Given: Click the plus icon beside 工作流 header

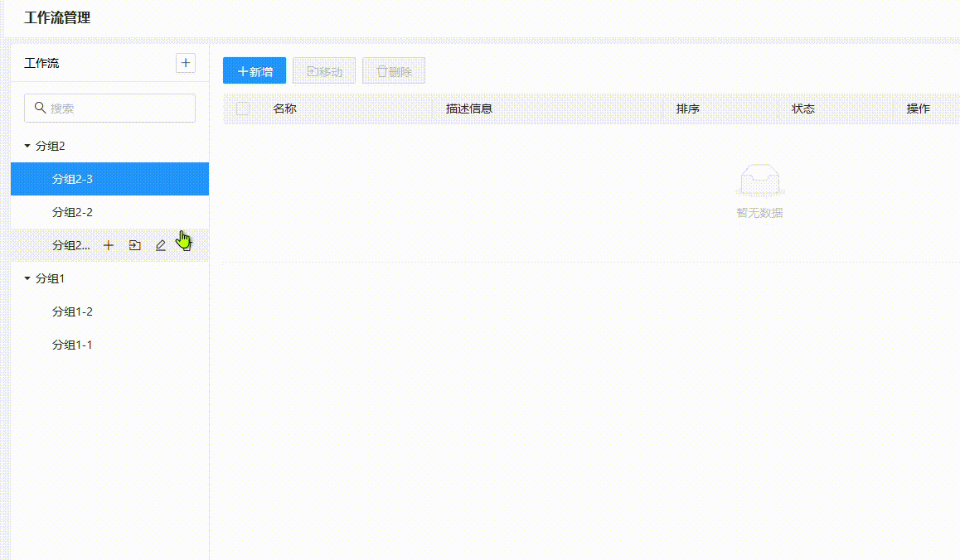Looking at the screenshot, I should (186, 63).
